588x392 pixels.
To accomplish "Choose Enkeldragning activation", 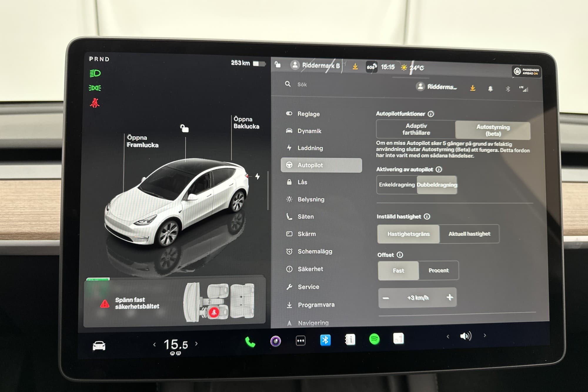I will coord(397,185).
